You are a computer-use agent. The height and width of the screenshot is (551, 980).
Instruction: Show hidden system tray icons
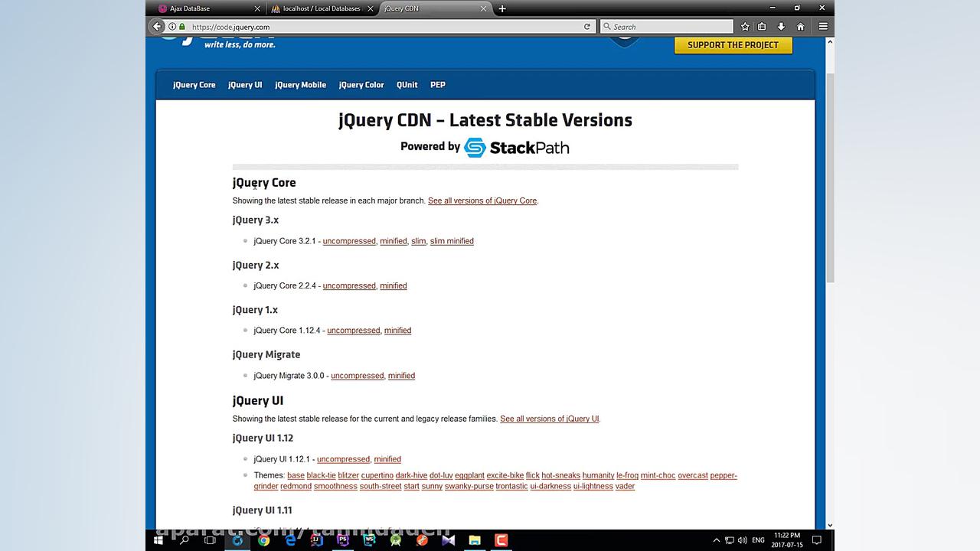717,540
